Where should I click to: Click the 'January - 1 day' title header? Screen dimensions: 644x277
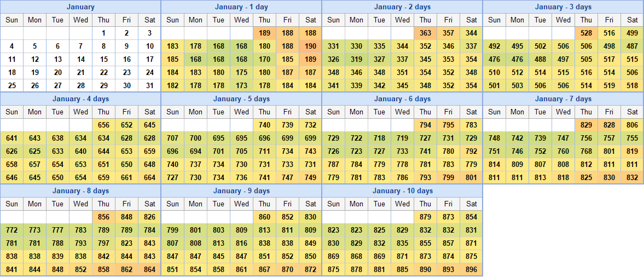point(241,7)
